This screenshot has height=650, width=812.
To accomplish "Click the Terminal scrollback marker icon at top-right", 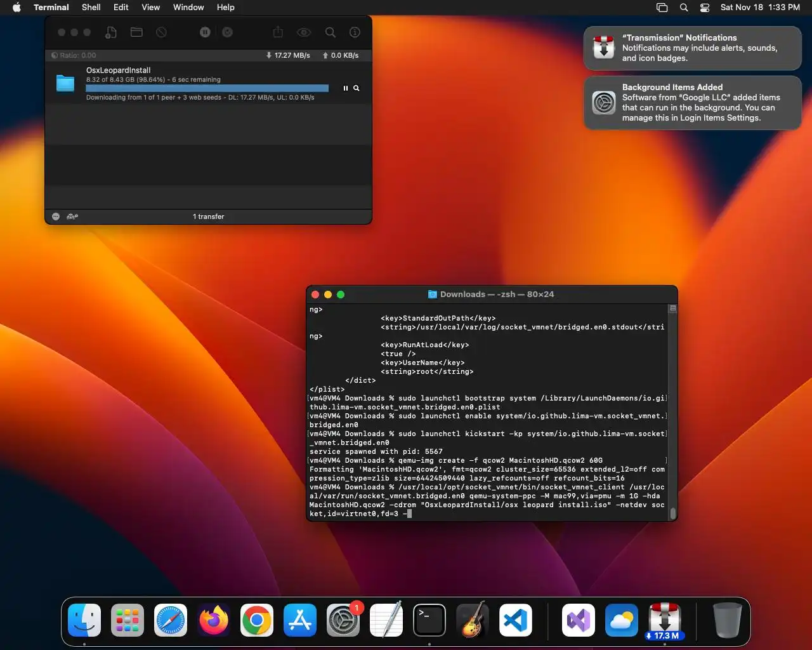I will (x=673, y=308).
